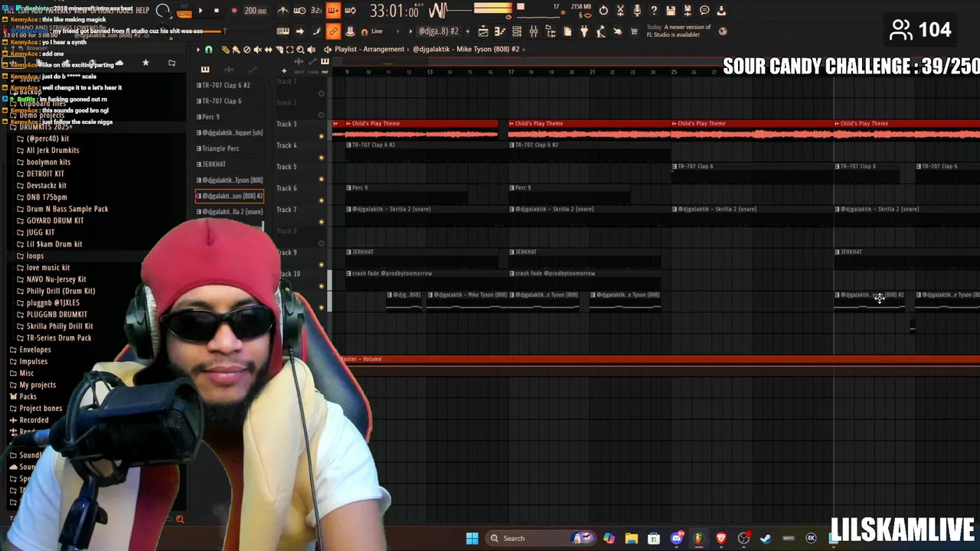The height and width of the screenshot is (551, 980).
Task: Stop playback with the stop button
Action: [216, 11]
